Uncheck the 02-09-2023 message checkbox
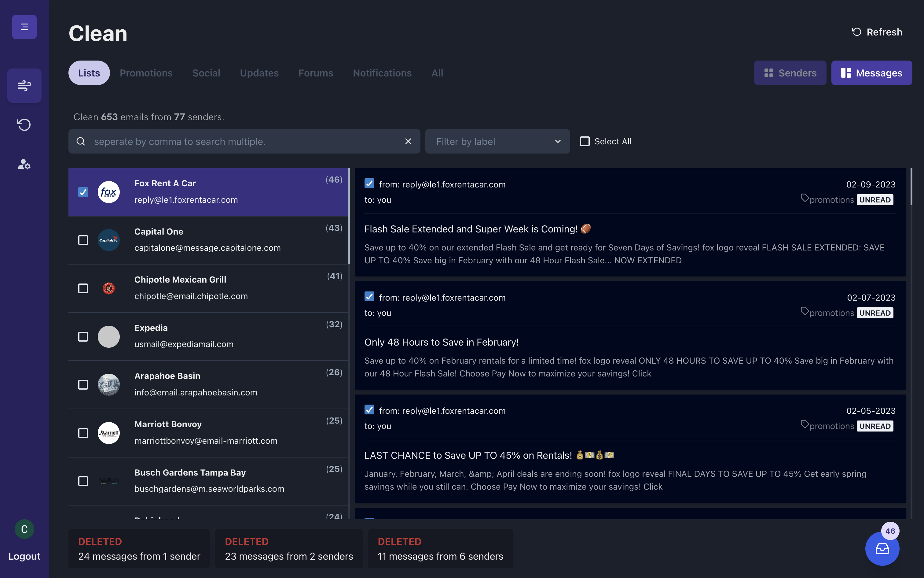Image resolution: width=924 pixels, height=578 pixels. (369, 183)
